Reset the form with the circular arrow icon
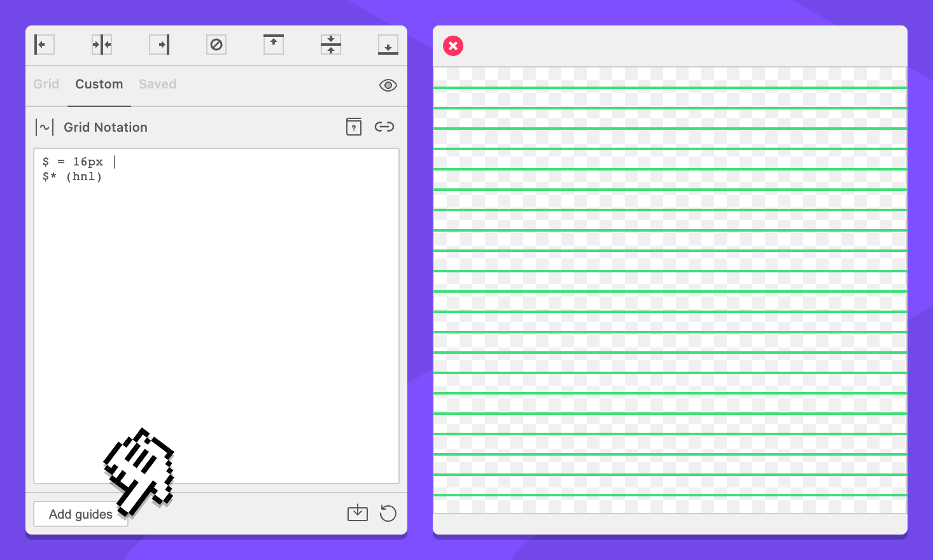This screenshot has width=933, height=560. point(388,513)
